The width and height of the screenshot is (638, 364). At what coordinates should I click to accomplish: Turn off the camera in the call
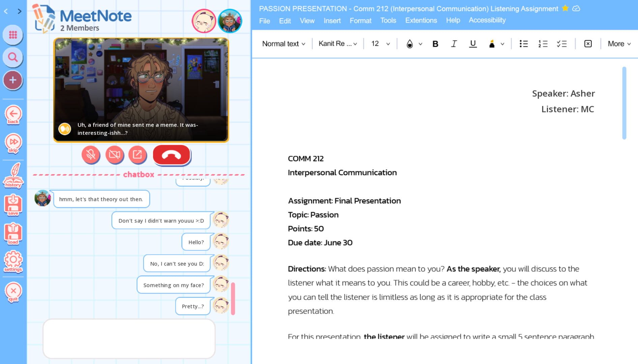(x=115, y=155)
